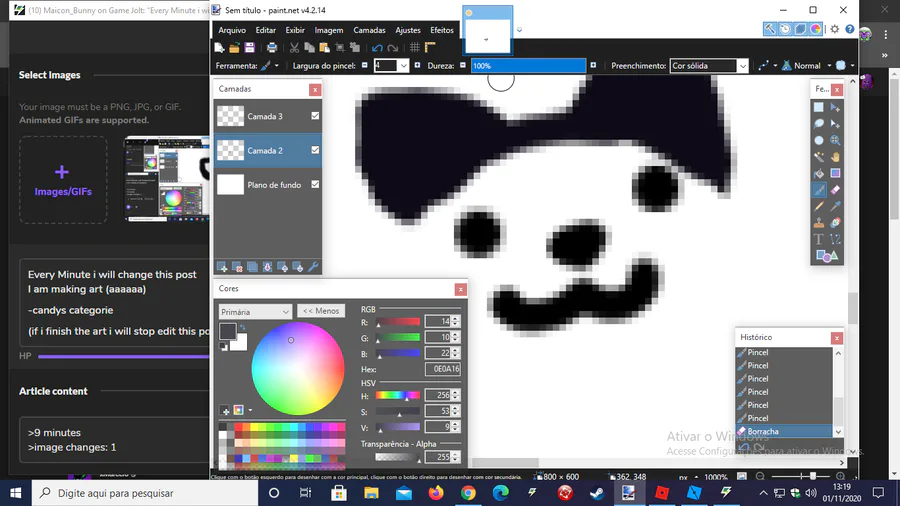The image size is (900, 506).
Task: Close the Cores panel
Action: 460,289
